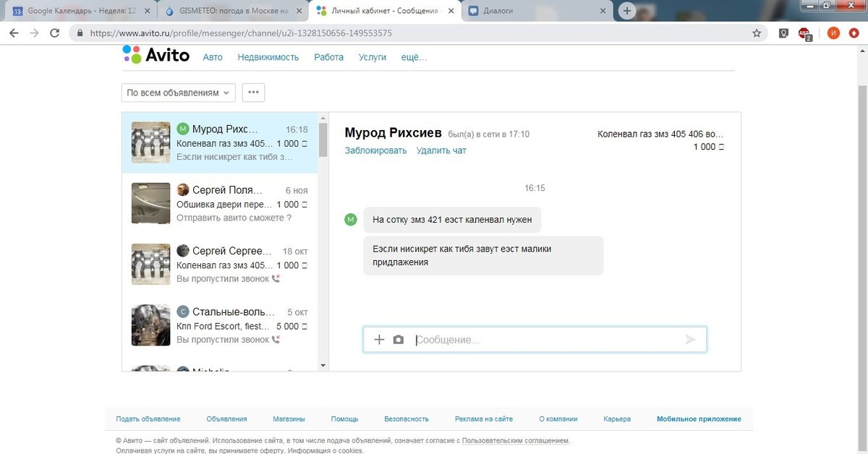The height and width of the screenshot is (454, 868).
Task: Open the AdBlock extension icon
Action: click(x=804, y=33)
